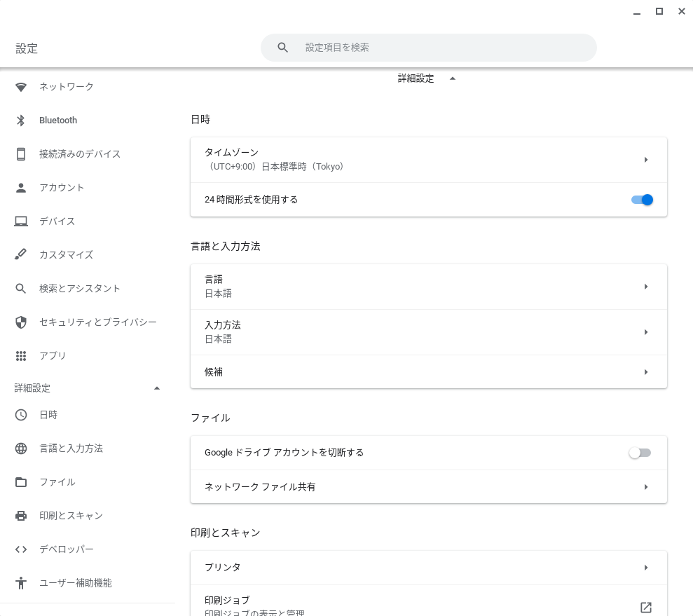Click the デベロッパー code brackets icon
693x616 pixels.
coord(21,549)
